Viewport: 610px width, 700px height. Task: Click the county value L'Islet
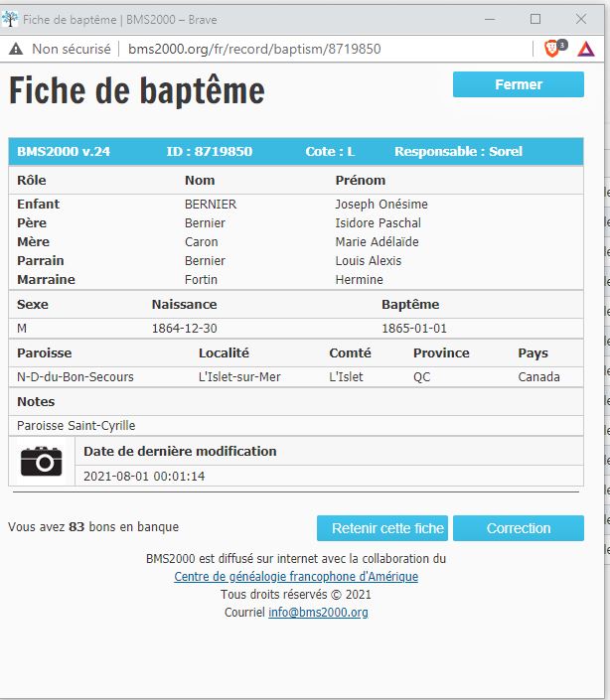click(x=346, y=376)
